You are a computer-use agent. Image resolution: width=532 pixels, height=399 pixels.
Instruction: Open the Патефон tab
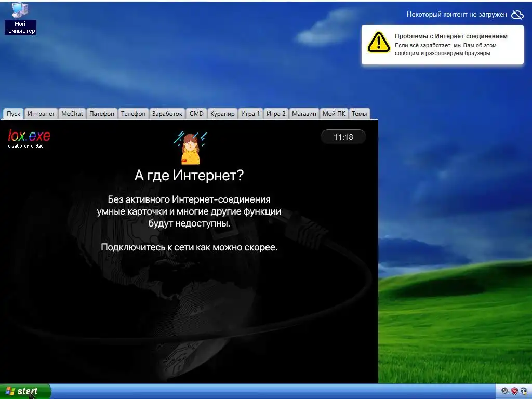(x=102, y=114)
